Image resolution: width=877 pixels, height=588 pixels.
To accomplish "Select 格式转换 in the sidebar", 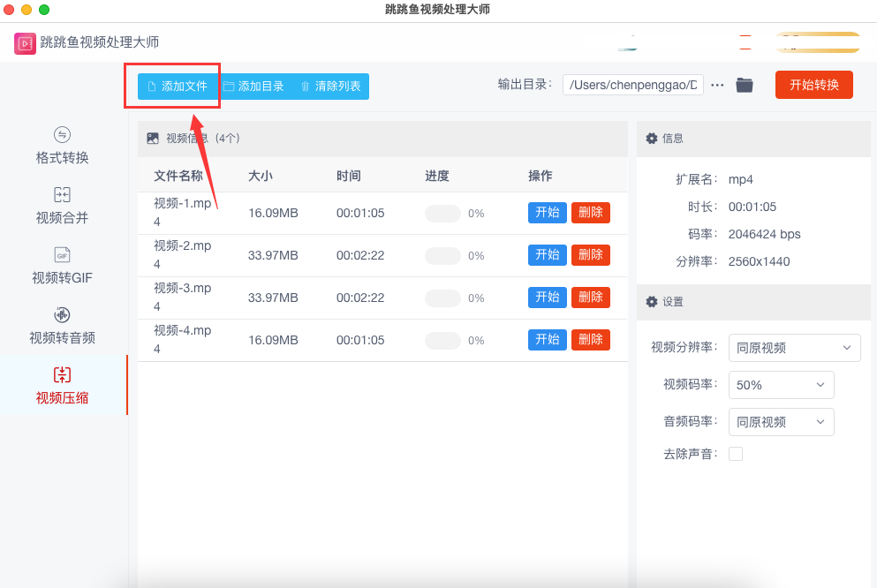I will click(x=62, y=146).
